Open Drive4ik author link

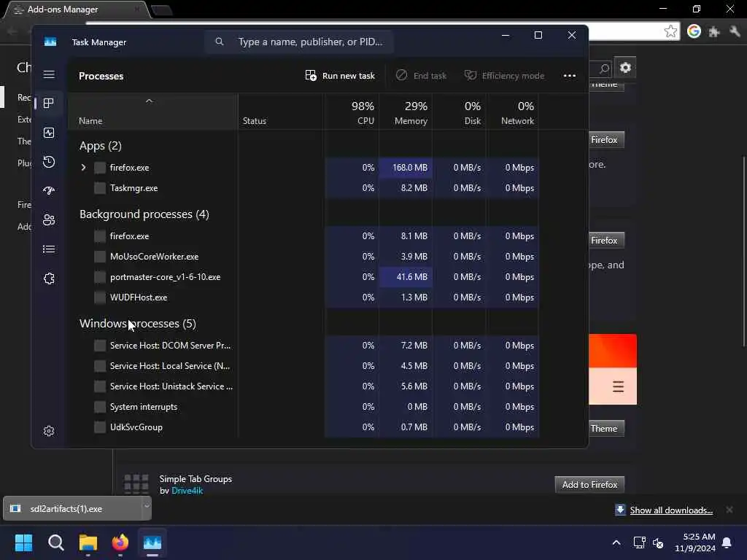187,491
